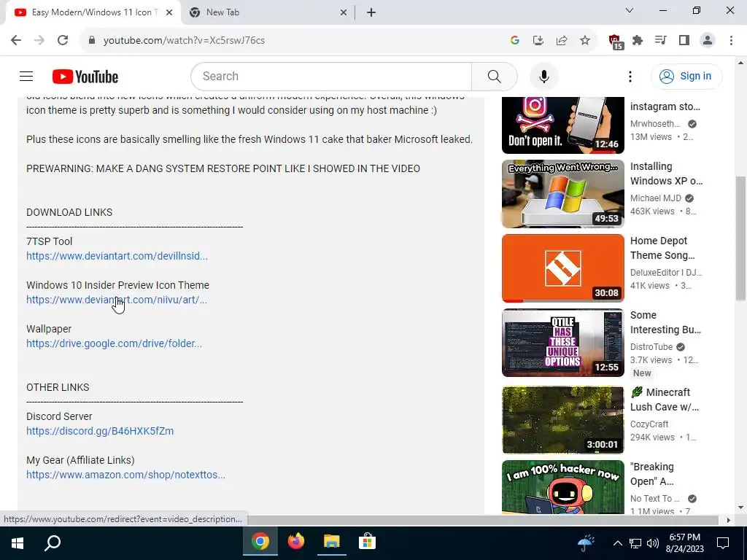
Task: Open the Discord server link
Action: click(x=100, y=431)
